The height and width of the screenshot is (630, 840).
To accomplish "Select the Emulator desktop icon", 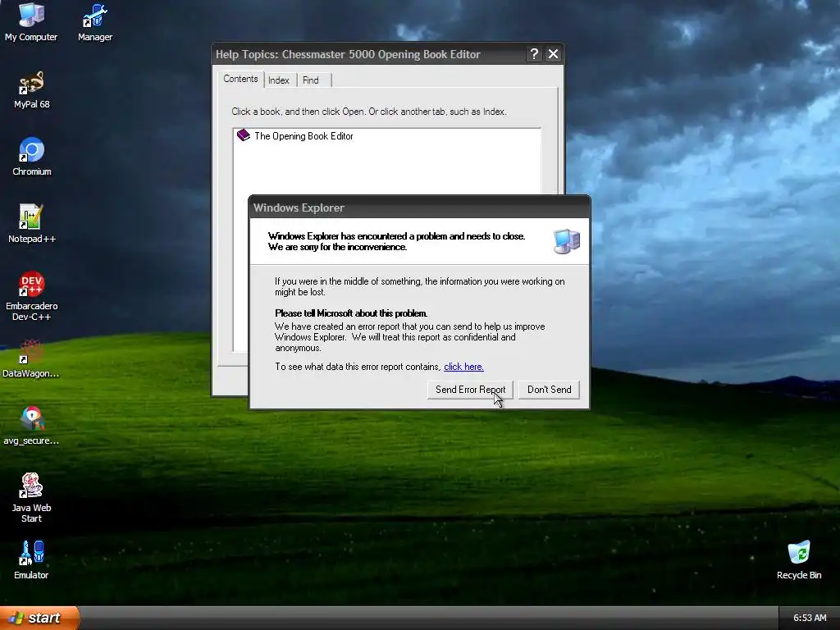I will pos(31,560).
